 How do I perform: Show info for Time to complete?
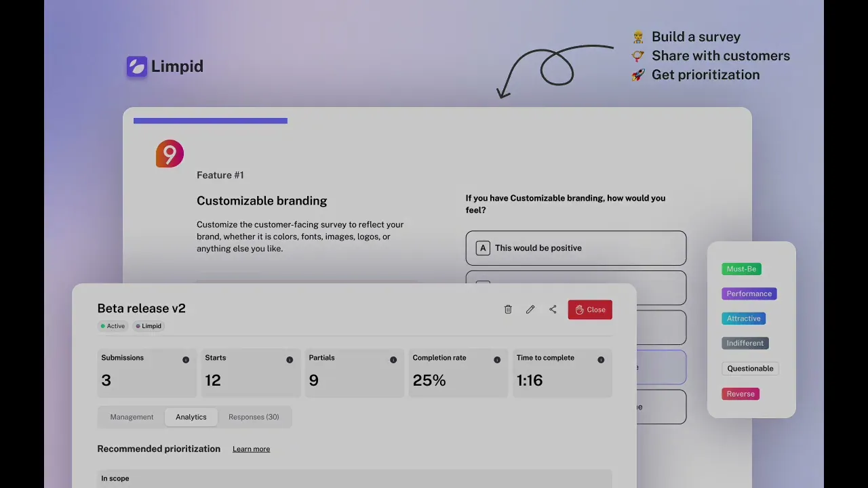coord(601,360)
